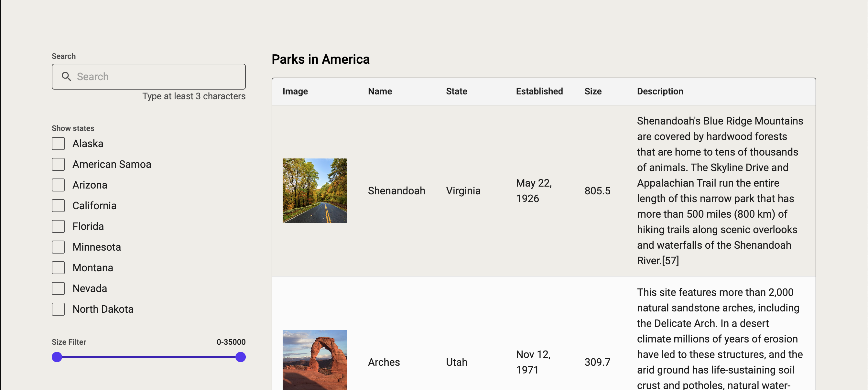
Task: Click the Size column header
Action: tap(593, 91)
